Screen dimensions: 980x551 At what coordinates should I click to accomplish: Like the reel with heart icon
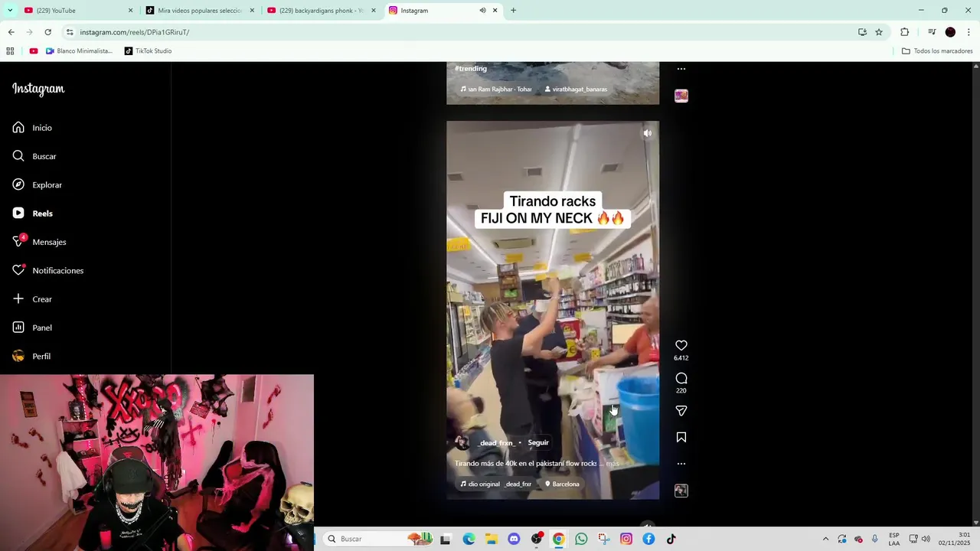681,345
